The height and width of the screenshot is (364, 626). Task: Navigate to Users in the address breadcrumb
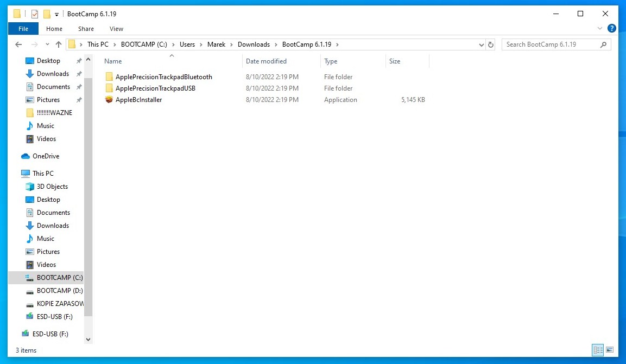click(187, 44)
